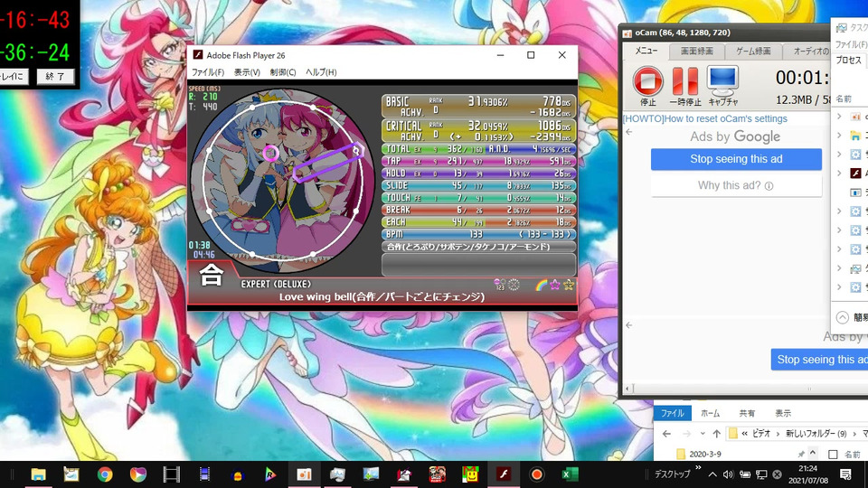Screen dimensions: 868x488
Task: Open the notepad icon next to File Explorer on the taskbar
Action: pyautogui.click(x=71, y=474)
